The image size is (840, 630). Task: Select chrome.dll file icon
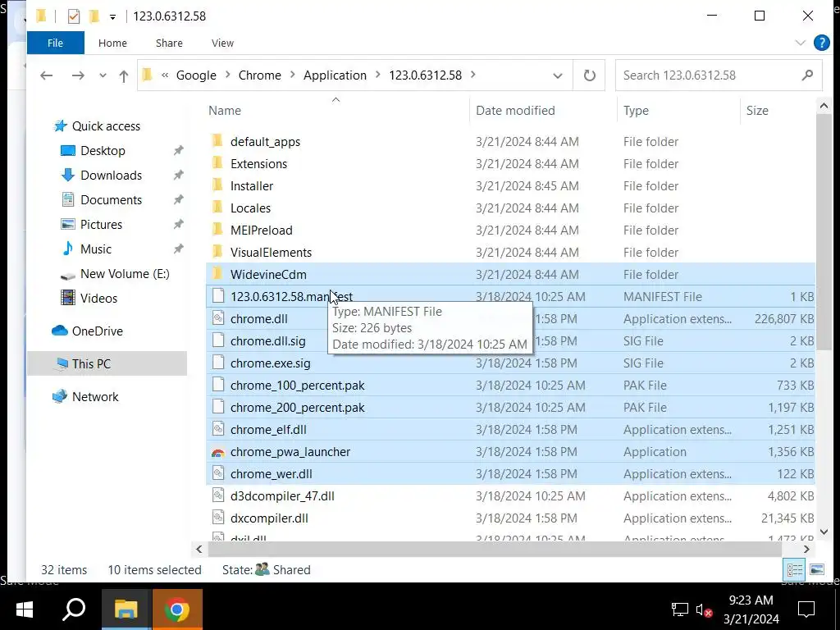click(217, 319)
